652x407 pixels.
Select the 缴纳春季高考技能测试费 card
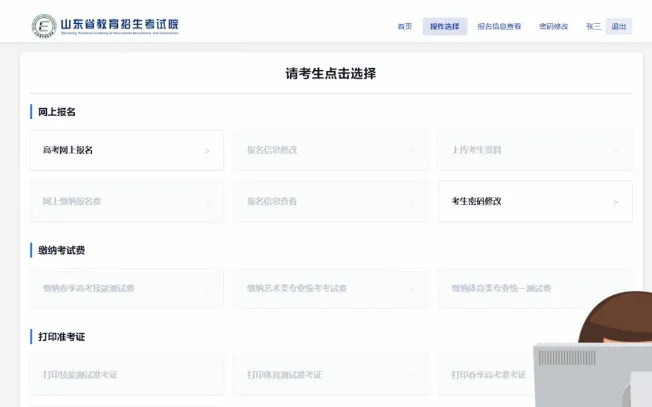click(x=127, y=289)
